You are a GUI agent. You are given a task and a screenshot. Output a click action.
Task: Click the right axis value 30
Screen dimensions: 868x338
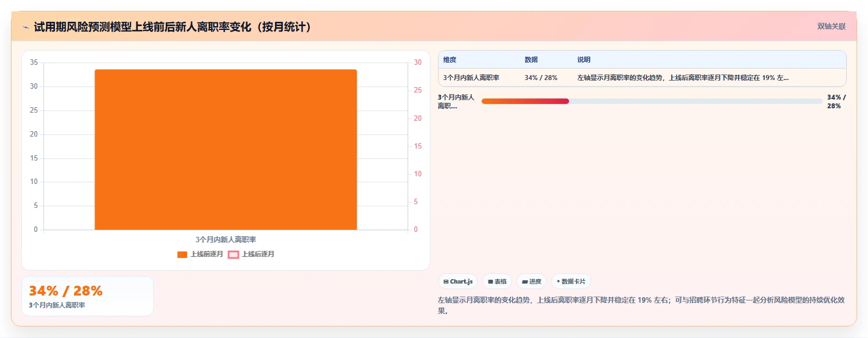pyautogui.click(x=417, y=63)
